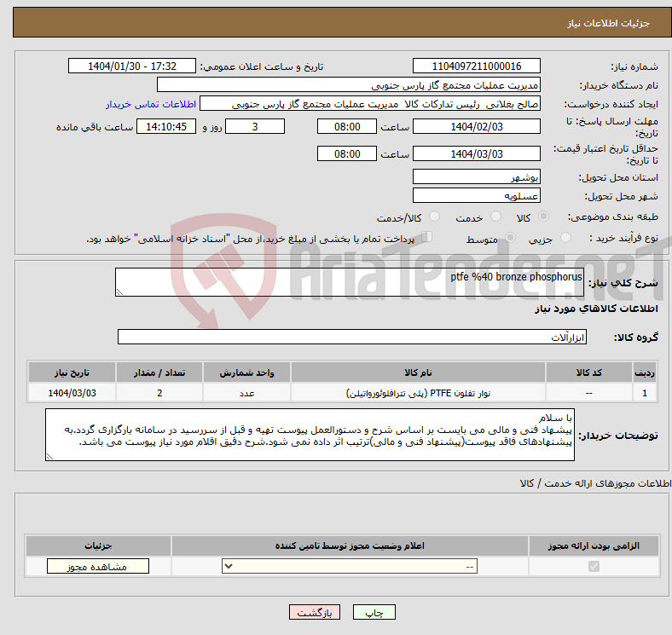Screen dimensions: 672x635
Task: Click the request creator field صالح بغلانی
Action: (x=369, y=104)
